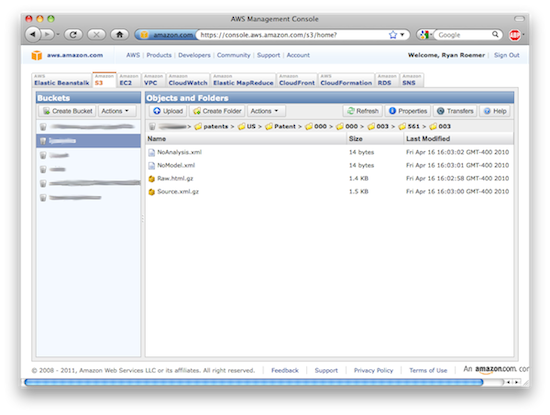Click the Create Bucket button
Viewport: 550px width, 415px height.
click(x=67, y=111)
